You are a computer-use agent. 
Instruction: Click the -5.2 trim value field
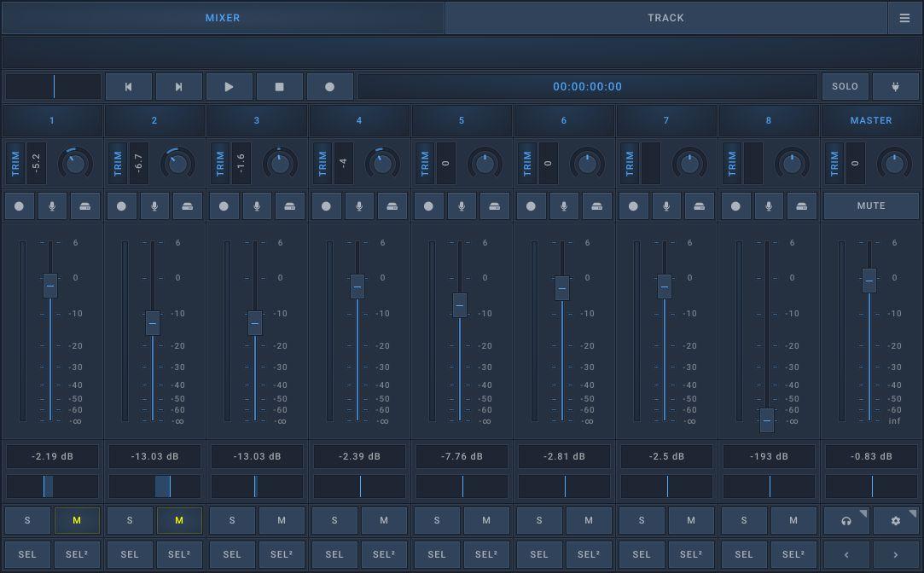tap(36, 163)
